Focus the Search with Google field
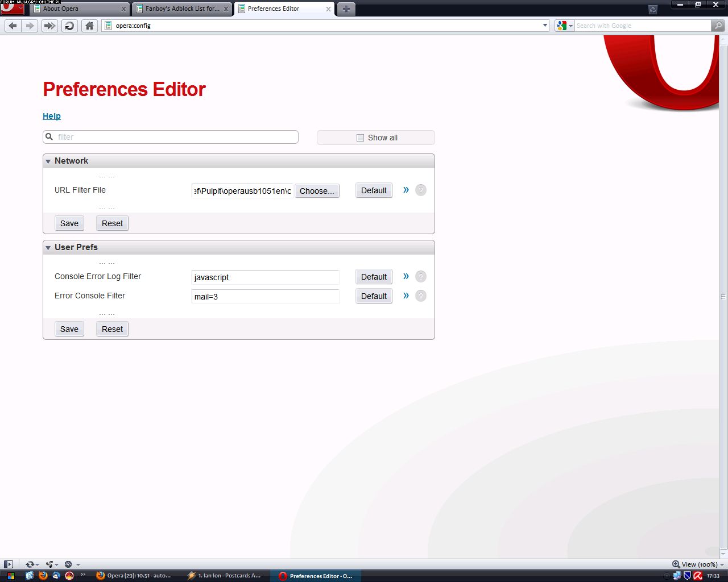 pos(643,26)
